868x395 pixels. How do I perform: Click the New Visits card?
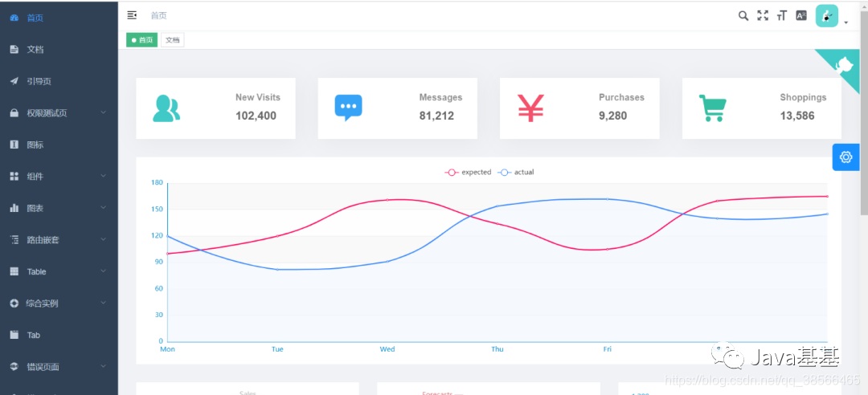coord(215,108)
